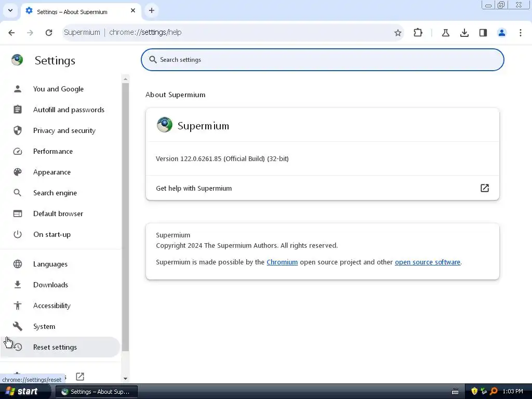Screen dimensions: 532x399
Task: Click the external-link icon at sidebar bottom
Action: [80, 376]
